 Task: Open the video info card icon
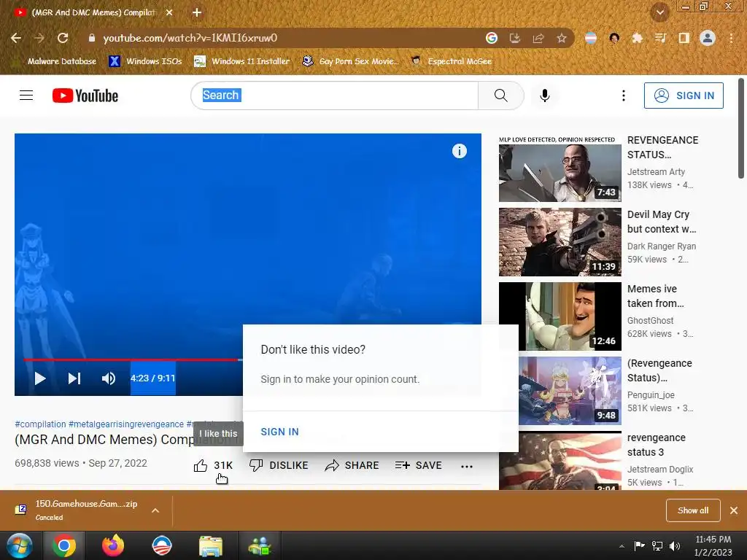460,151
